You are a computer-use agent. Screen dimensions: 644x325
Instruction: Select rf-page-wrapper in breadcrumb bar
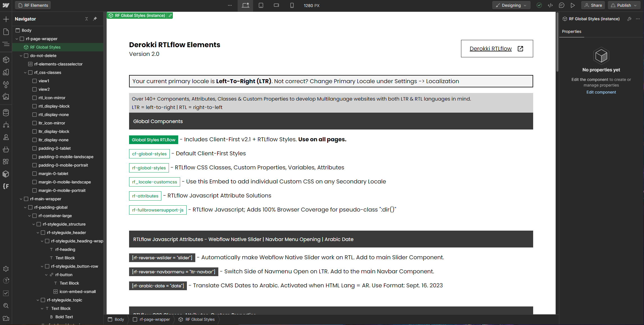click(152, 319)
